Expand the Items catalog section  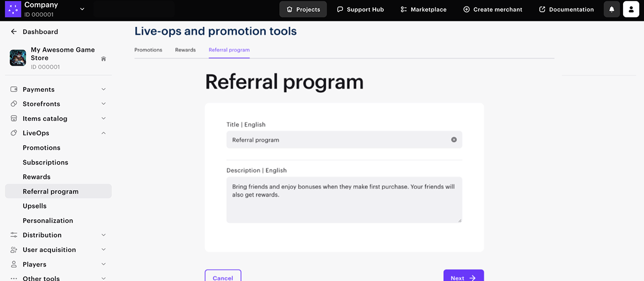[x=104, y=119]
